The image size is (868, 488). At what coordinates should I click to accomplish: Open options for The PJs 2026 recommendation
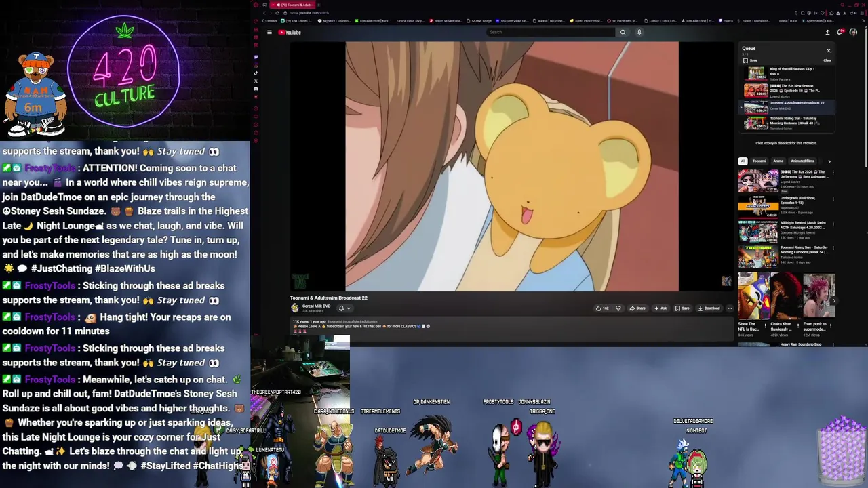click(x=833, y=173)
